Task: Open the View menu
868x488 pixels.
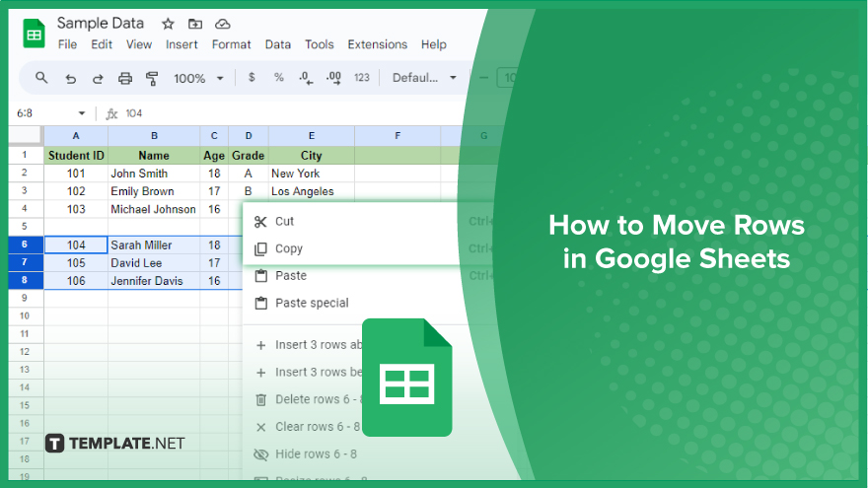Action: pos(139,44)
